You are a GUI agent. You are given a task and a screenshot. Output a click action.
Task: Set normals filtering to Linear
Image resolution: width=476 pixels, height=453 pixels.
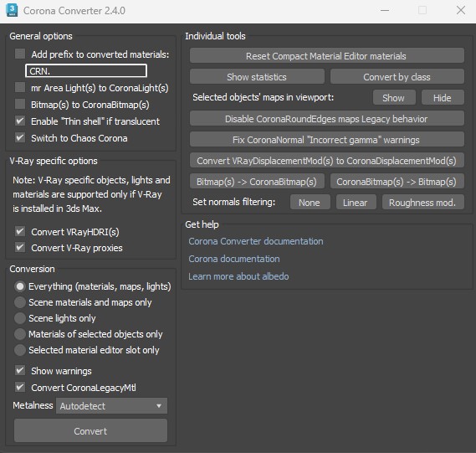(356, 203)
